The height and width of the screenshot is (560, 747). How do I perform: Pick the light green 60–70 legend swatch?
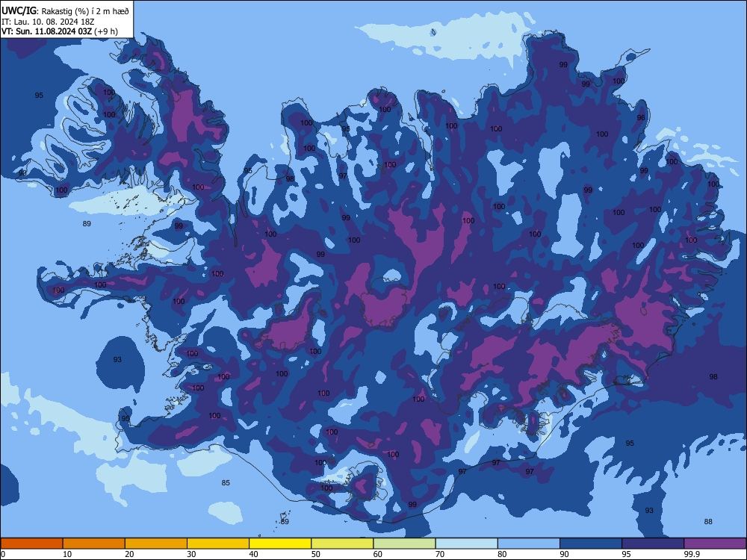pyautogui.click(x=404, y=544)
